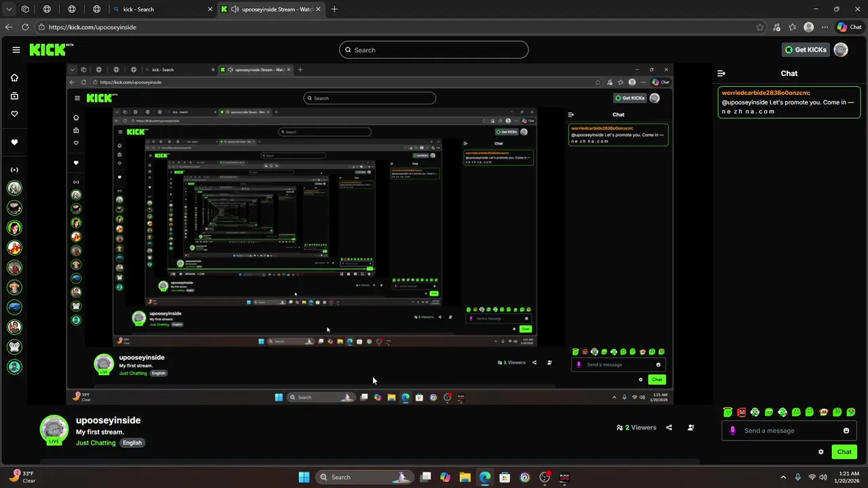
Task: Open File Explorer from taskbar
Action: (465, 477)
